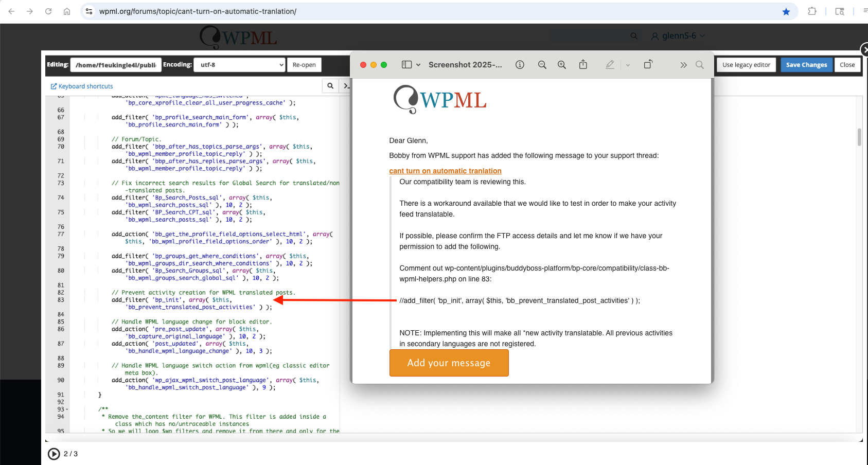The width and height of the screenshot is (868, 465).
Task: Click Use legacy editor button
Action: [746, 65]
